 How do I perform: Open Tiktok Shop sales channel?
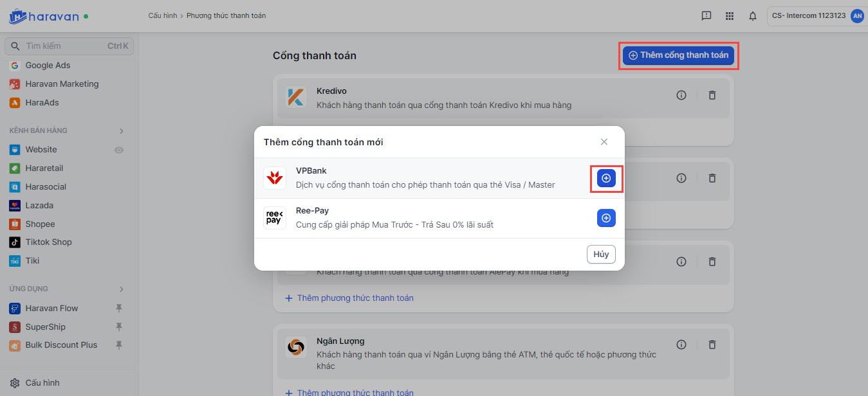point(48,242)
